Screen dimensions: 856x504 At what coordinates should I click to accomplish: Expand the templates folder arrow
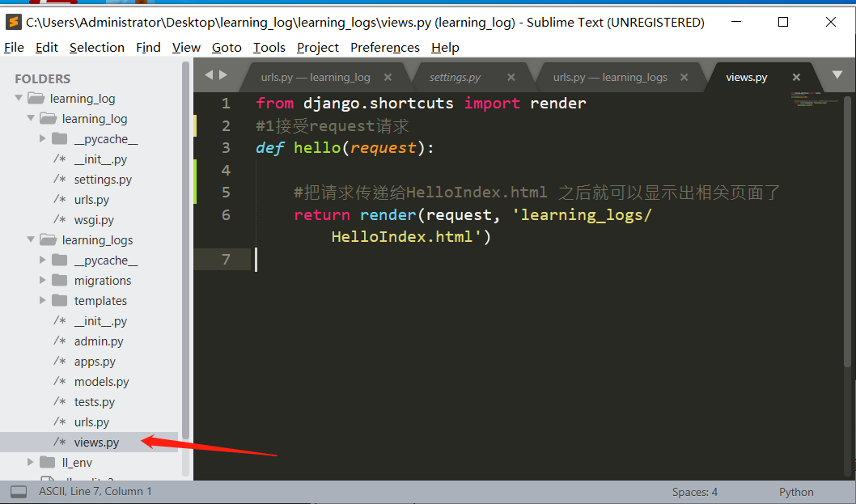tap(43, 300)
